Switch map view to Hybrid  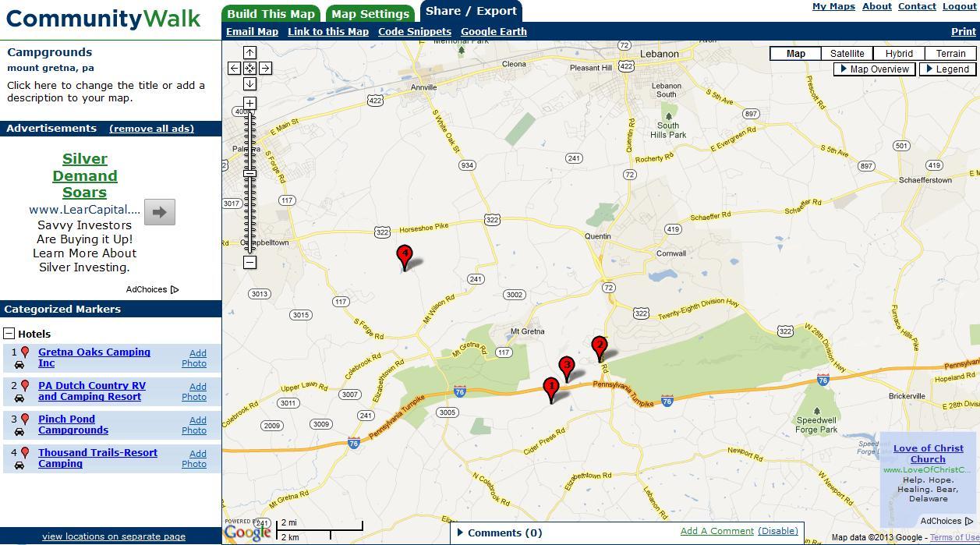coord(898,54)
